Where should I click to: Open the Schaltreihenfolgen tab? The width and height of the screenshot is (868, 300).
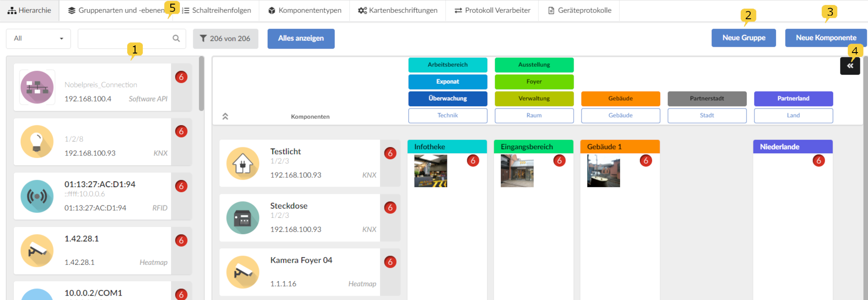pos(217,11)
